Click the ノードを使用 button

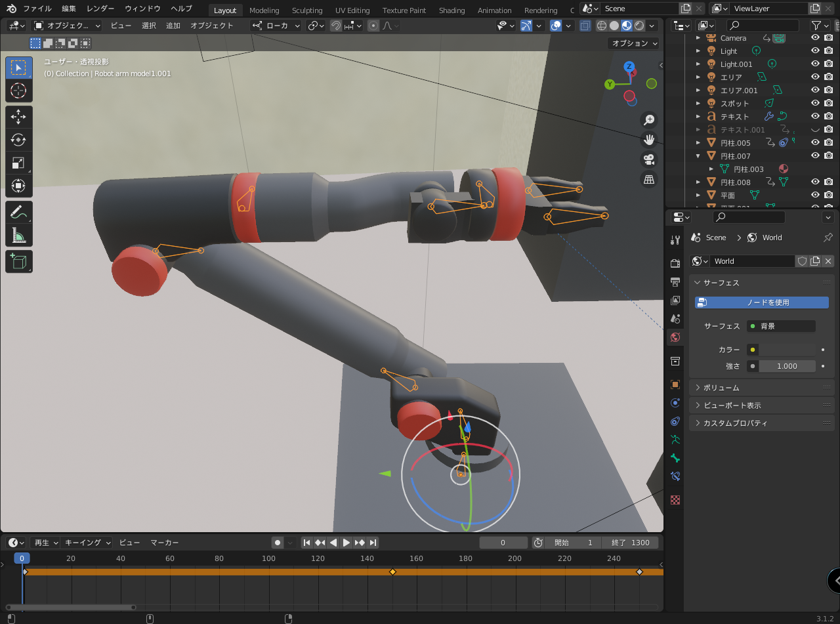tap(762, 302)
